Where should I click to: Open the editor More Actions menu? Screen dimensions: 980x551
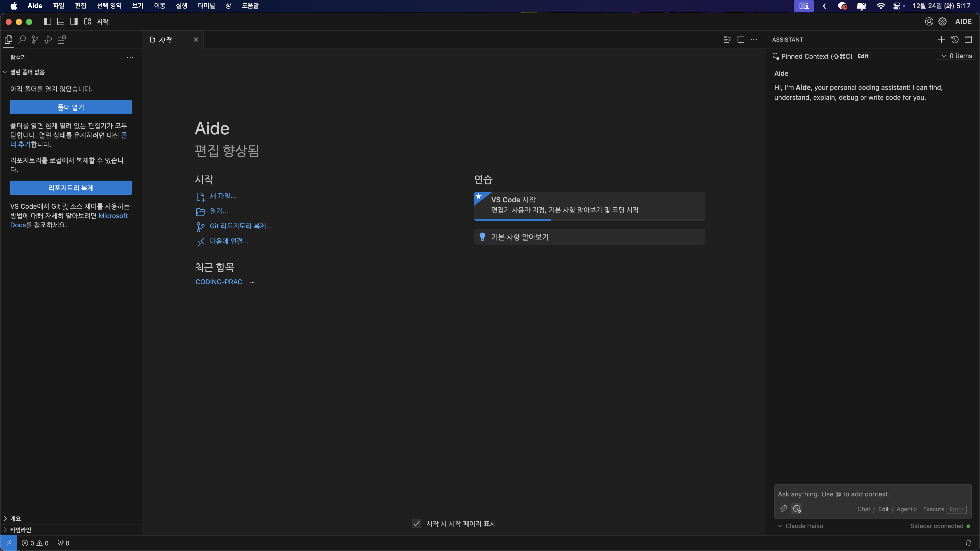pos(754,40)
